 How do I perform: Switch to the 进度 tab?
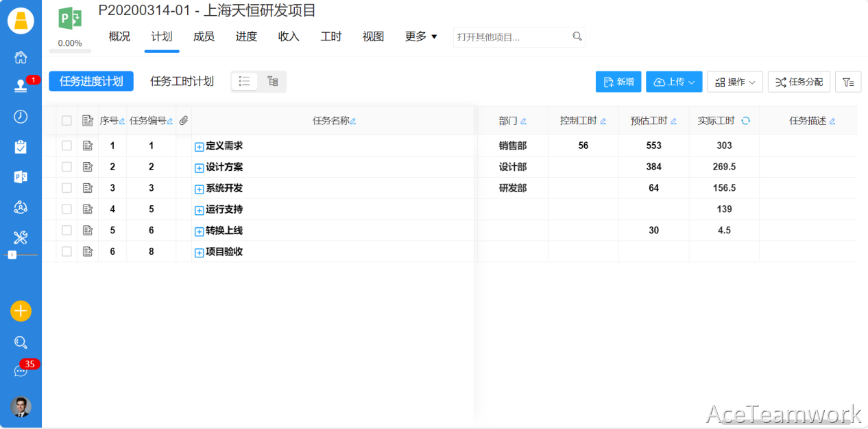coord(246,36)
